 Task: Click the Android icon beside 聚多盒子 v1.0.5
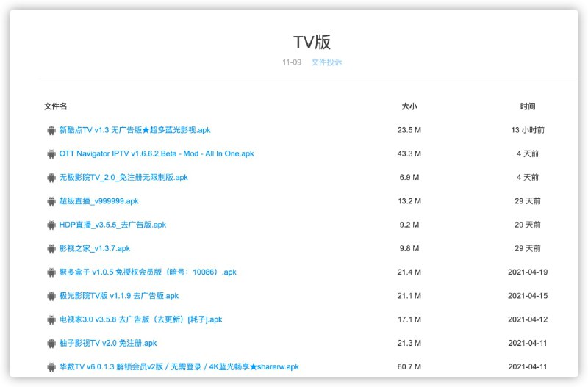click(x=51, y=272)
